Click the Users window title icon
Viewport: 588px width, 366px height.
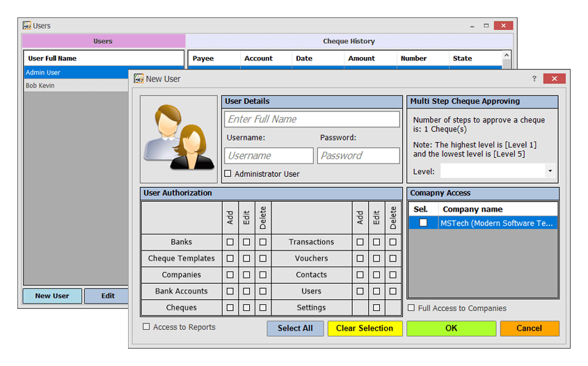pyautogui.click(x=26, y=26)
